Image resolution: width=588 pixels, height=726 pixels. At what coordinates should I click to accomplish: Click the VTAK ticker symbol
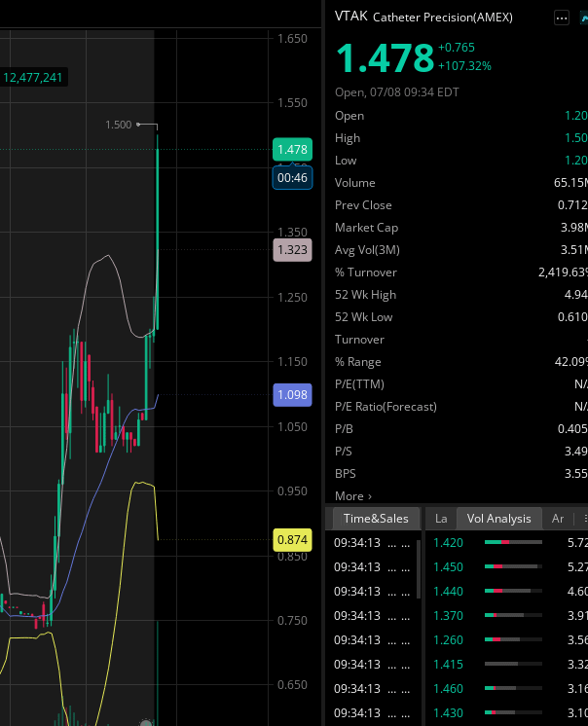pos(350,17)
